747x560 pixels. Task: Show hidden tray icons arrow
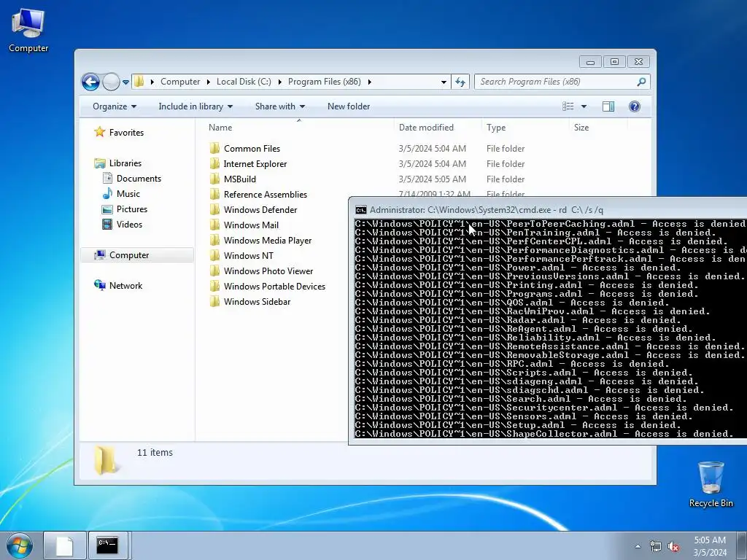[x=638, y=546]
